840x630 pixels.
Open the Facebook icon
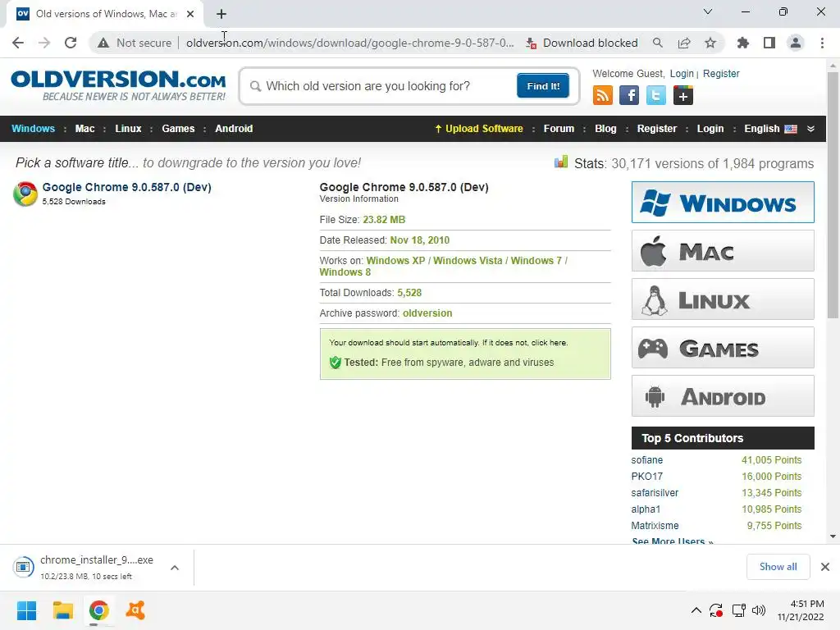click(x=629, y=95)
